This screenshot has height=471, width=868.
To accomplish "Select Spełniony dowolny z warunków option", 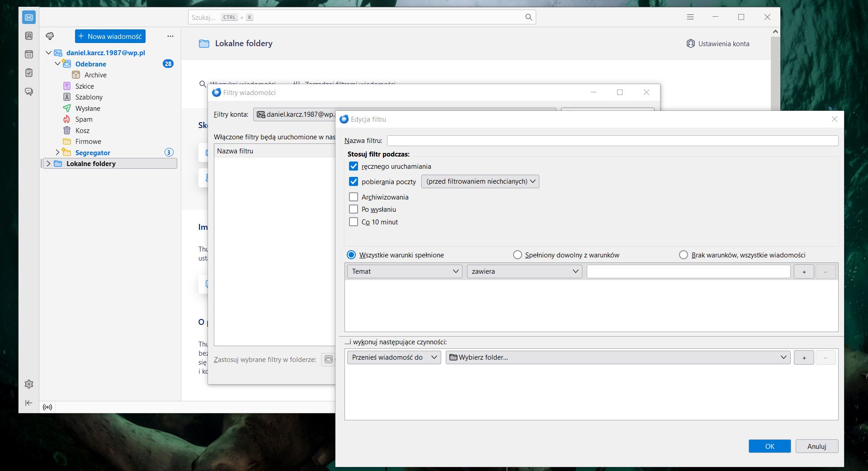I will pyautogui.click(x=517, y=255).
